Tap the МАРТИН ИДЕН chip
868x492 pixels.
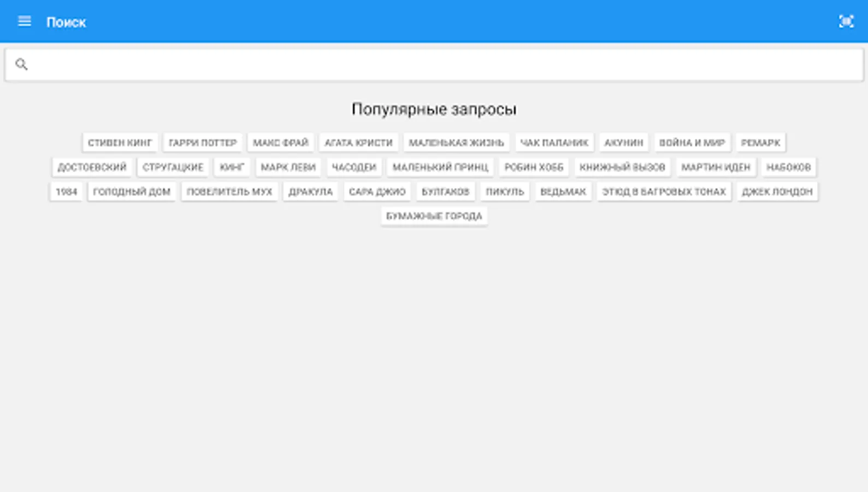[716, 167]
